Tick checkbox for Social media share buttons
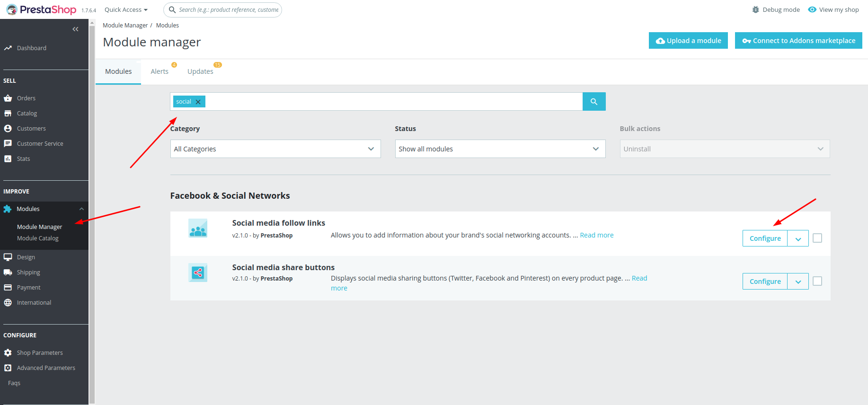This screenshot has height=405, width=868. (817, 281)
